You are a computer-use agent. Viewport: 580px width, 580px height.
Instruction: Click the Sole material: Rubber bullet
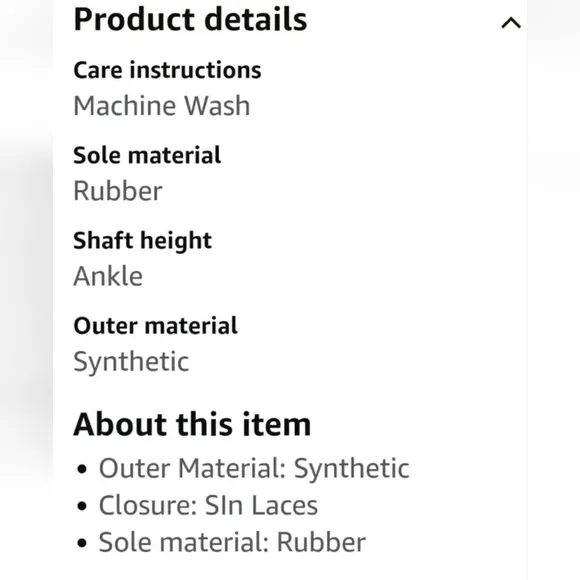232,542
